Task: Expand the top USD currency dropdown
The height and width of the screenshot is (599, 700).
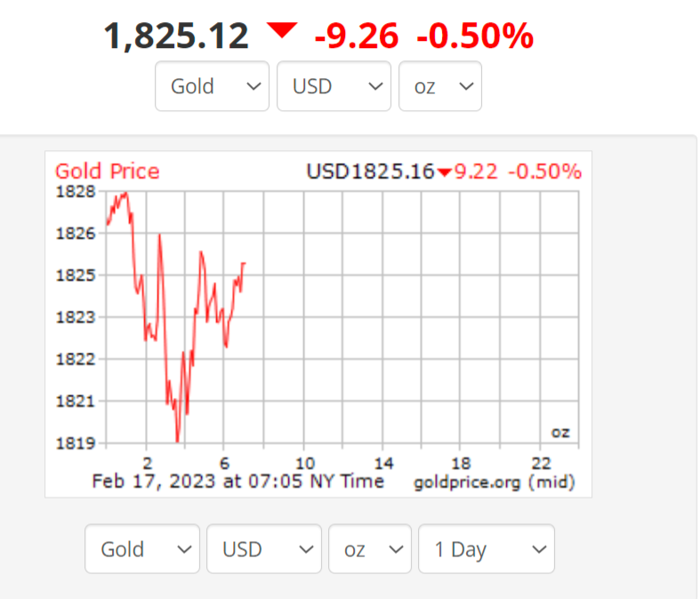Action: tap(334, 86)
